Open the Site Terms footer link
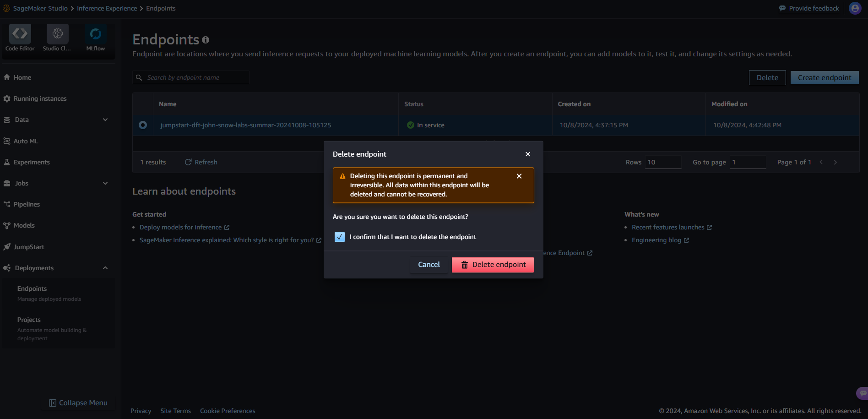This screenshot has width=868, height=419. (x=176, y=411)
